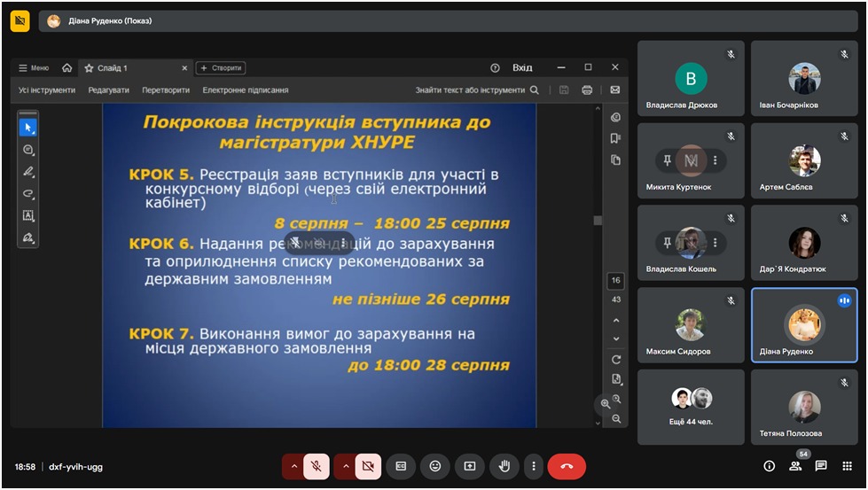Go to the previous page with the up chevron
Image resolution: width=868 pixels, height=490 pixels.
tap(616, 320)
